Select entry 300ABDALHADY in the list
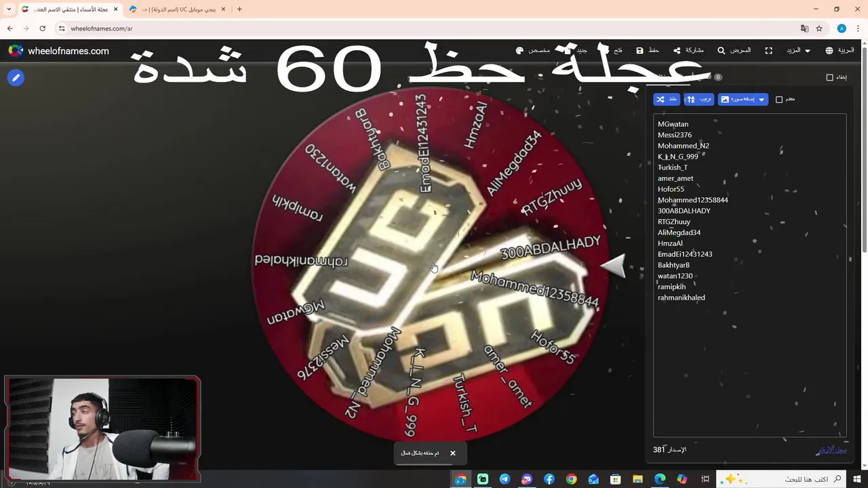The image size is (868, 488). [684, 211]
